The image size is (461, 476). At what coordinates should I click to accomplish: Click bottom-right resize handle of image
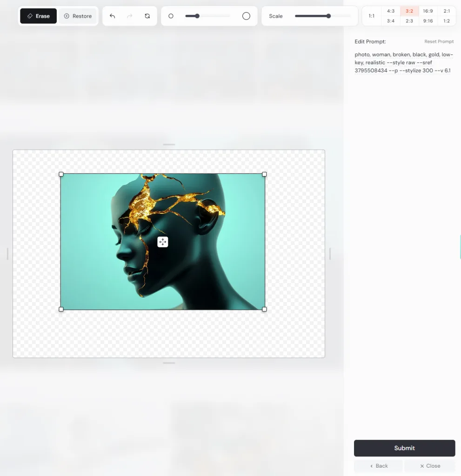pyautogui.click(x=264, y=309)
